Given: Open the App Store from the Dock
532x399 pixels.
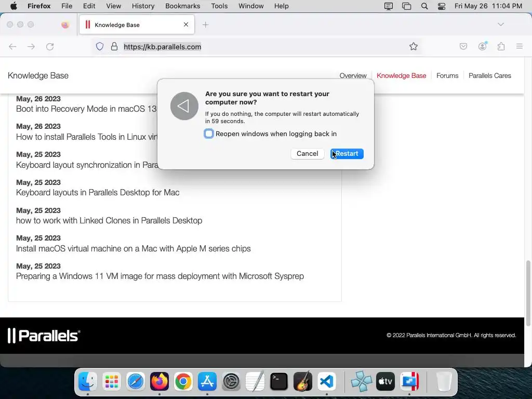Looking at the screenshot, I should [207, 381].
